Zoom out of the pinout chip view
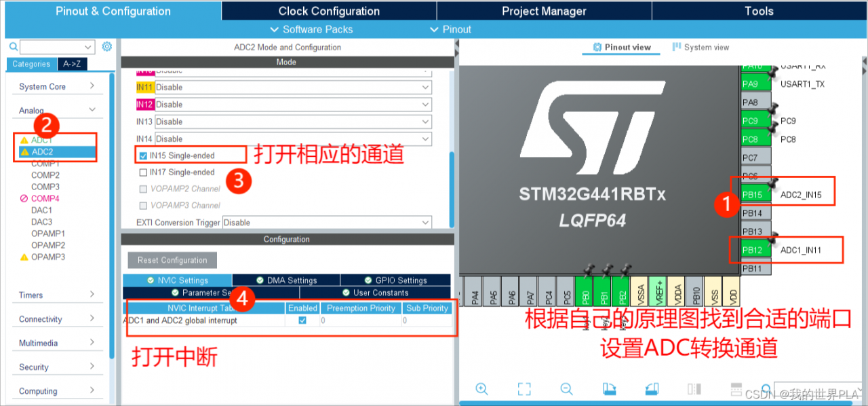The width and height of the screenshot is (868, 406). point(566,389)
